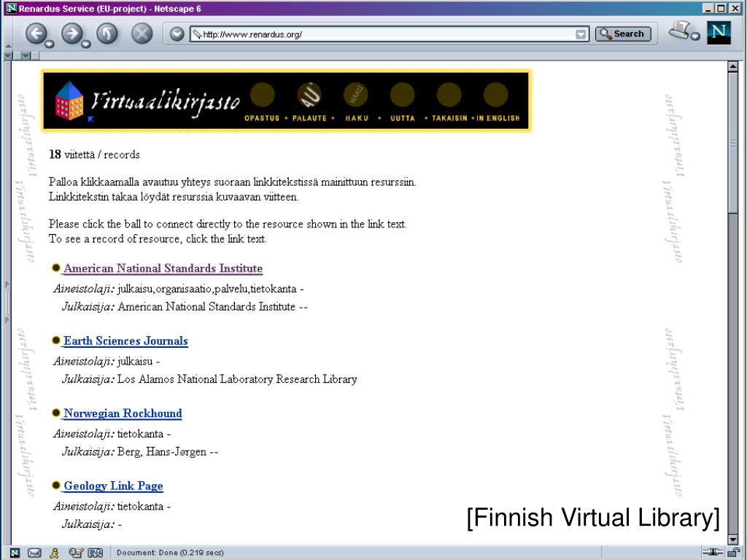Open the American National Standards Institute link
The width and height of the screenshot is (747, 560).
point(163,268)
